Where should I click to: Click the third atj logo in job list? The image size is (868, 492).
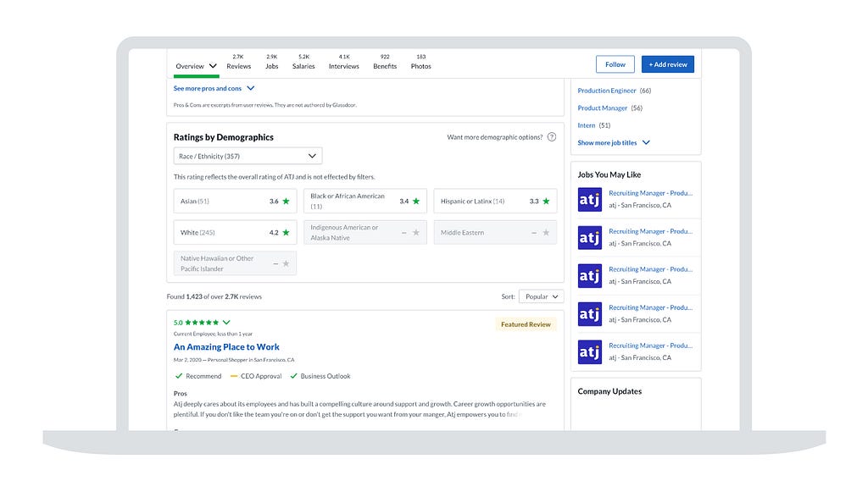pyautogui.click(x=590, y=276)
